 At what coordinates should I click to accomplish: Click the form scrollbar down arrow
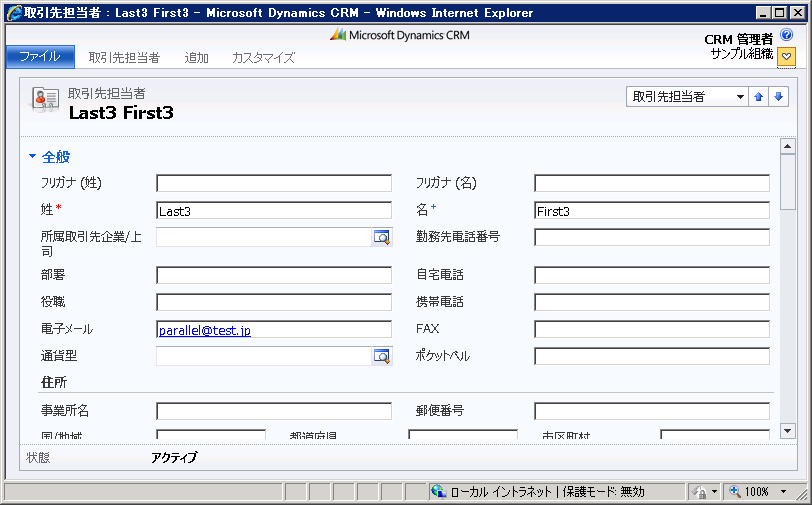coord(788,430)
